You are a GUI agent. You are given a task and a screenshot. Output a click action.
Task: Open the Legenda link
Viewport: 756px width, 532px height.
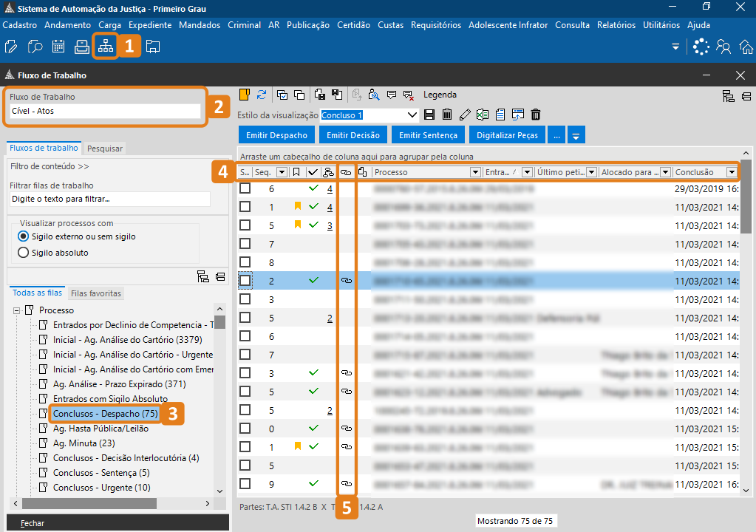pyautogui.click(x=440, y=95)
